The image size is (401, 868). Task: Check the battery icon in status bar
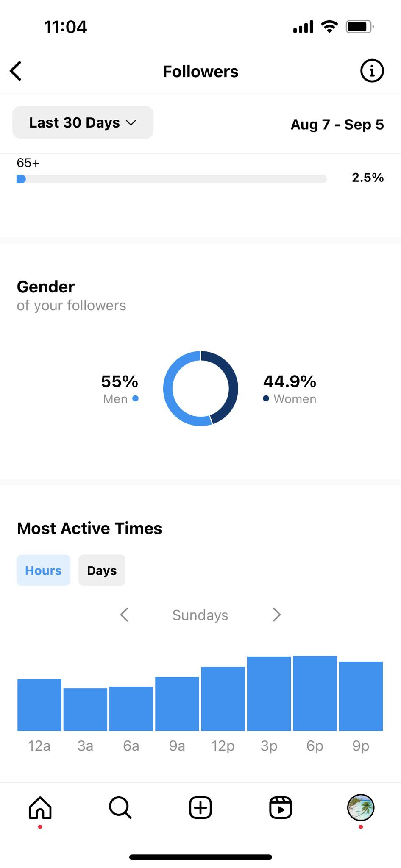click(359, 27)
